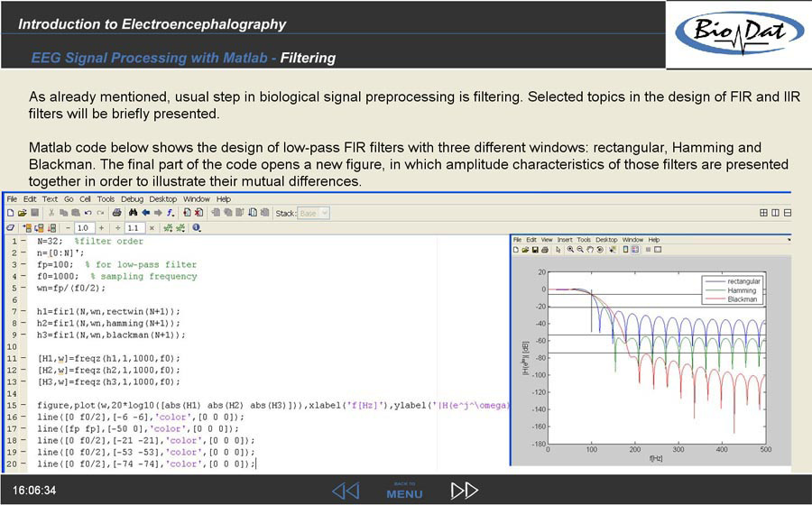This screenshot has height=505, width=812.
Task: Click the breakpoint dash at line 7
Action: pos(23,311)
